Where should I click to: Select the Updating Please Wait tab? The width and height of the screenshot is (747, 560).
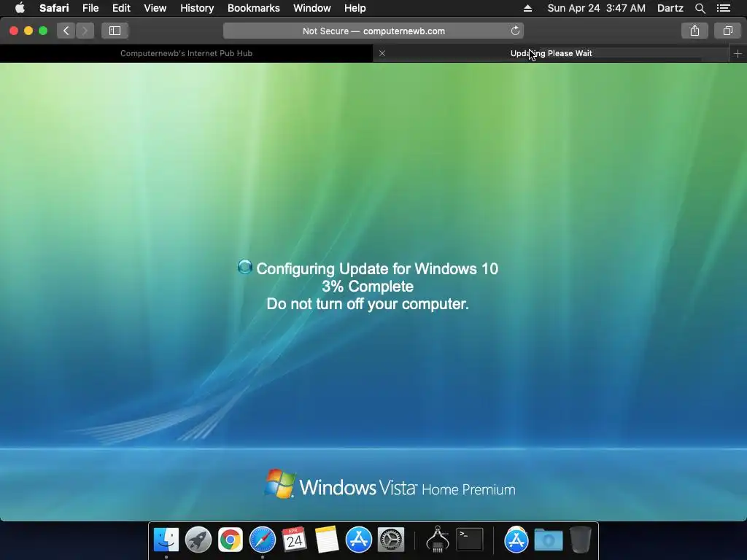tap(551, 53)
